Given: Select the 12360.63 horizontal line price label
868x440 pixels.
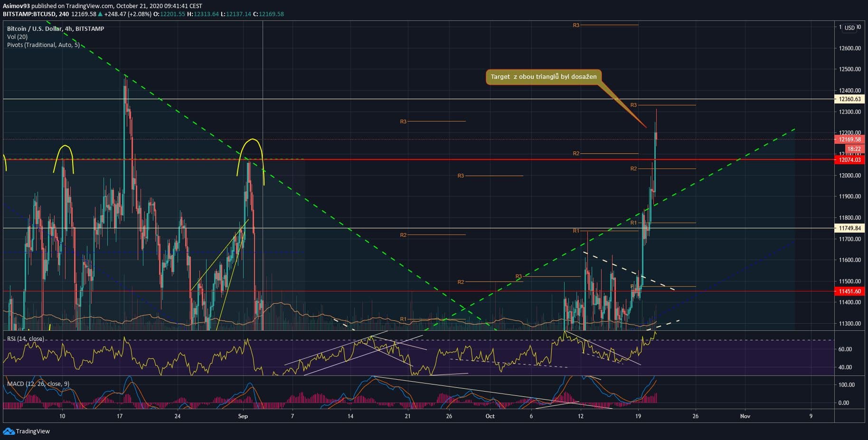Looking at the screenshot, I should [849, 99].
